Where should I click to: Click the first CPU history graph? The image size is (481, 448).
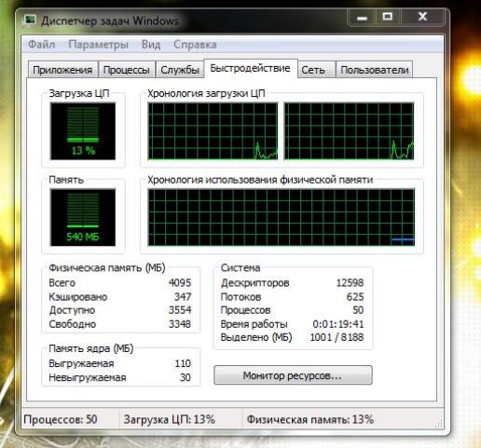(213, 131)
